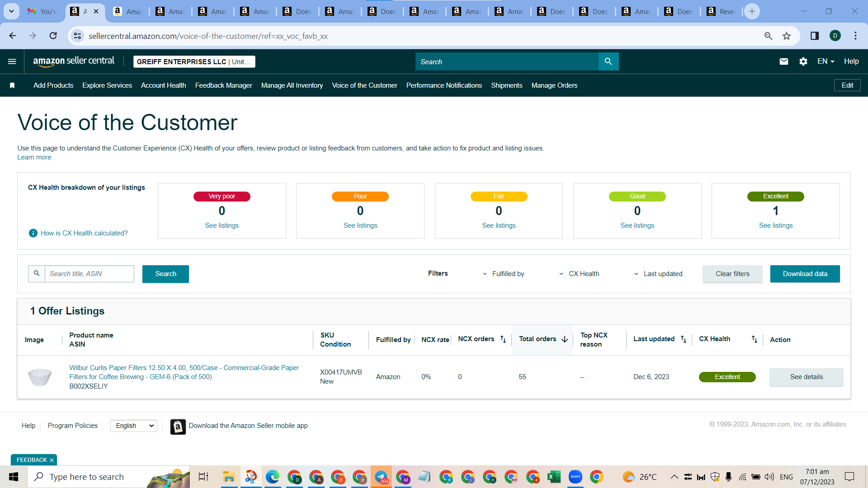This screenshot has height=488, width=868.
Task: Click See details for the Wilbur Curtis listing
Action: click(x=807, y=377)
